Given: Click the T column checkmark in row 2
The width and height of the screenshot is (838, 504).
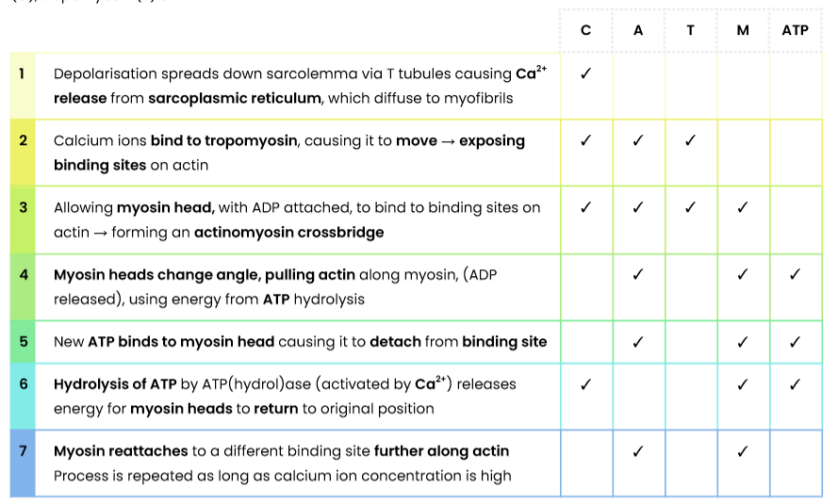Looking at the screenshot, I should [x=691, y=140].
